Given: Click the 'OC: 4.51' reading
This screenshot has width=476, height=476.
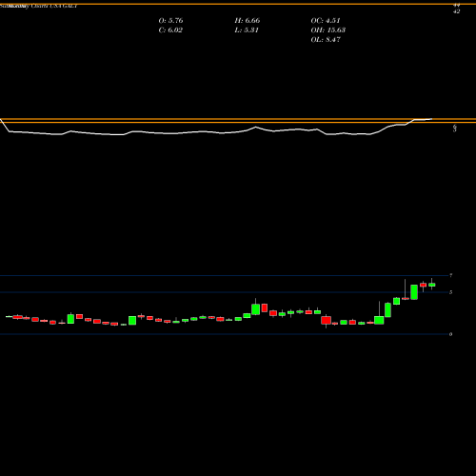Looking at the screenshot, I should point(326,21).
